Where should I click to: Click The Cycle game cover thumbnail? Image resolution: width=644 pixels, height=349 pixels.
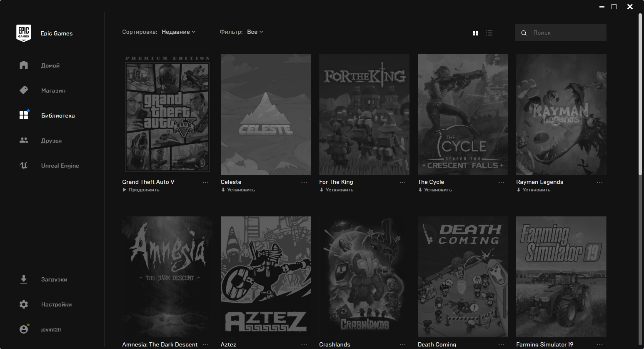[x=462, y=114]
